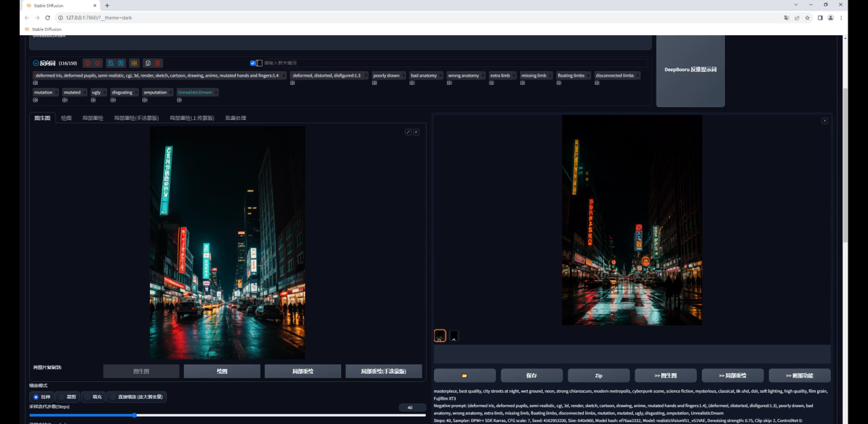Remove the 'disgusting' tag
Screen dimensions: 868x424
136,92
